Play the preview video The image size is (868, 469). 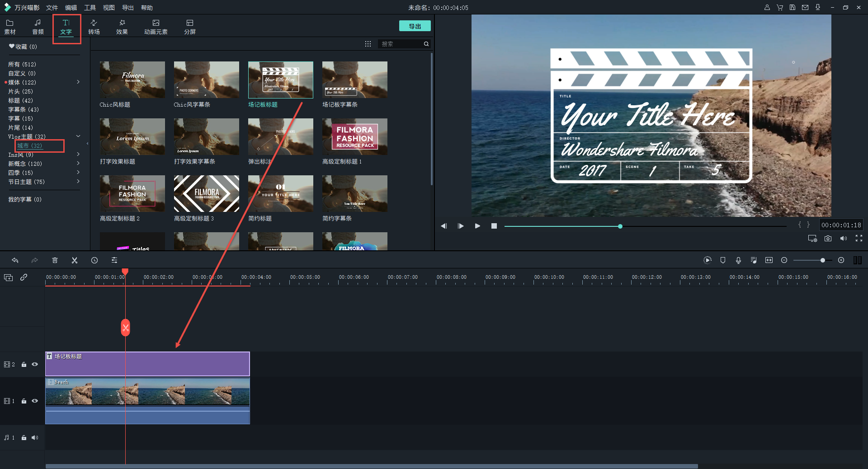click(477, 226)
